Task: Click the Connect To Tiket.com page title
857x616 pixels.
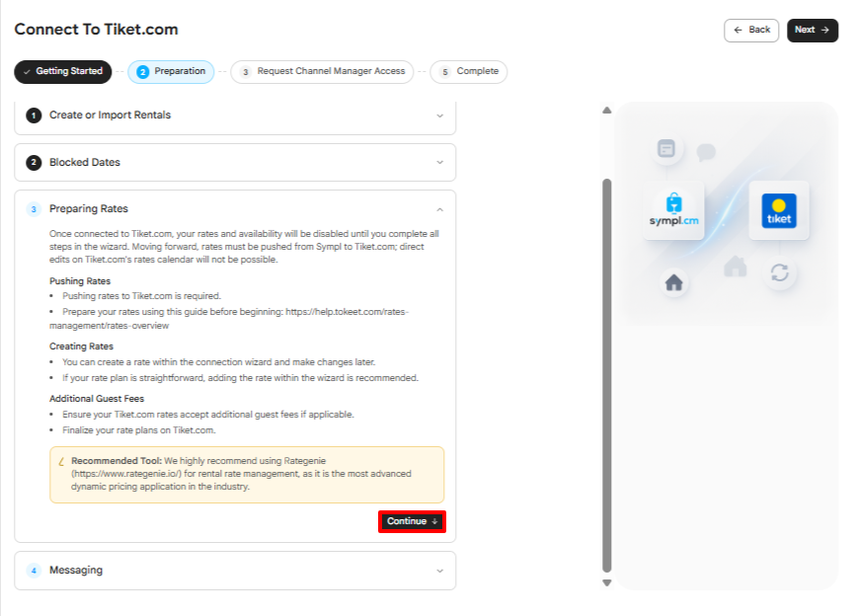Action: pyautogui.click(x=96, y=30)
